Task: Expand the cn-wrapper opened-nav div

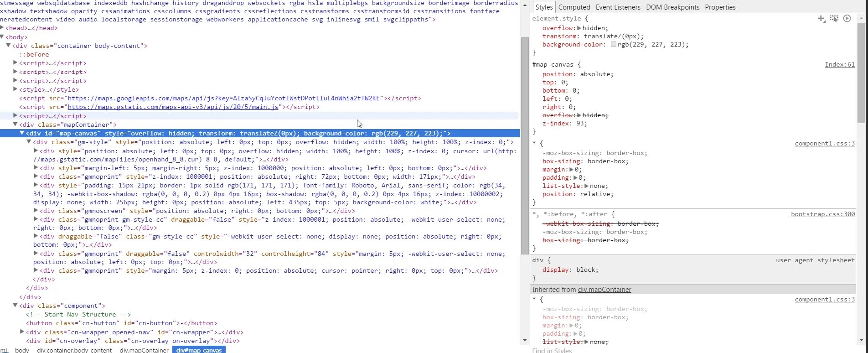Action: (x=22, y=332)
